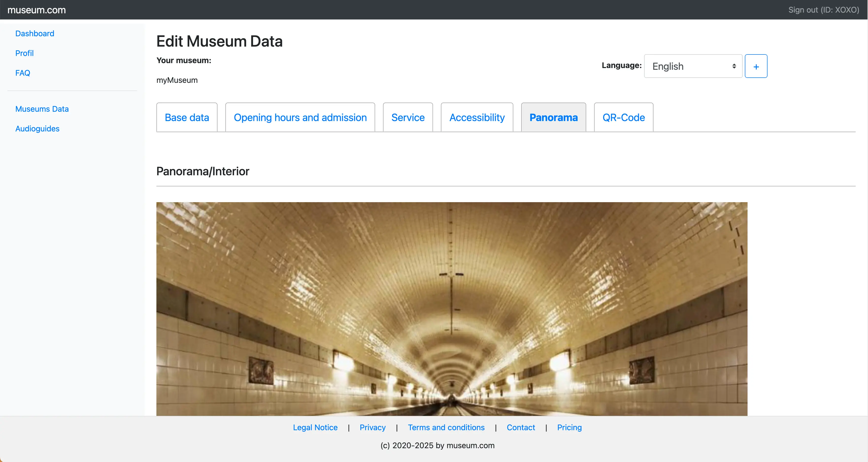Click the museum.com brand logo
The width and height of the screenshot is (868, 462).
36,10
